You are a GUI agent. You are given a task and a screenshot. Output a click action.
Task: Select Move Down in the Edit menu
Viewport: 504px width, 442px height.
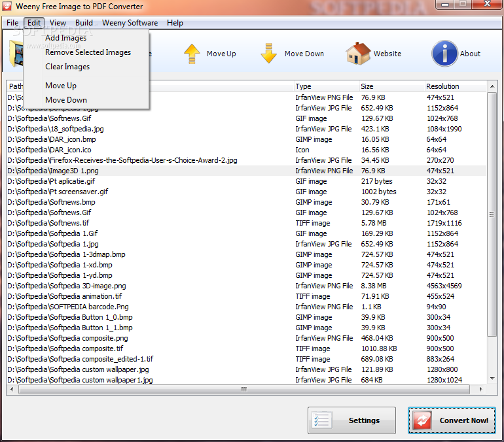point(86,100)
